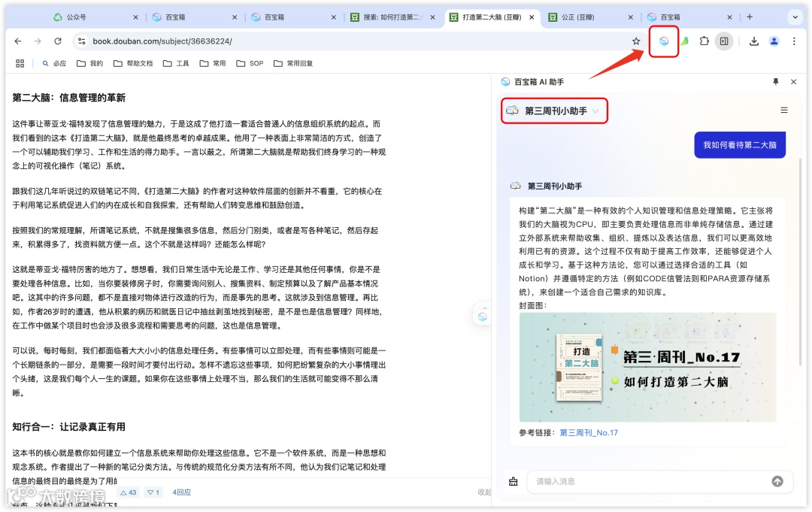Viewport: 812px width, 512px height.
Task: Click the 第三周刊小助手 avatar above the reply
Action: click(x=515, y=186)
